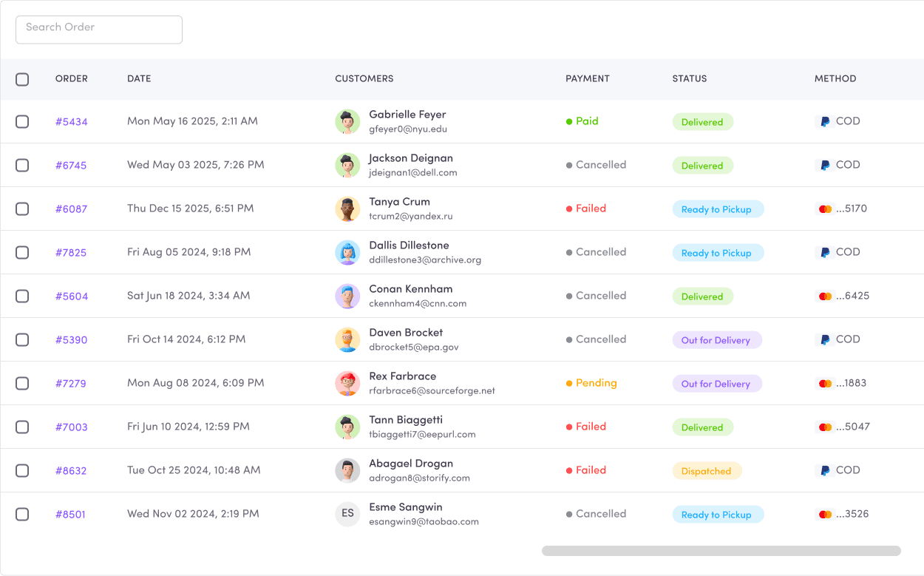Click the STATUS column header
Viewport: 924px width, 576px height.
coord(689,79)
